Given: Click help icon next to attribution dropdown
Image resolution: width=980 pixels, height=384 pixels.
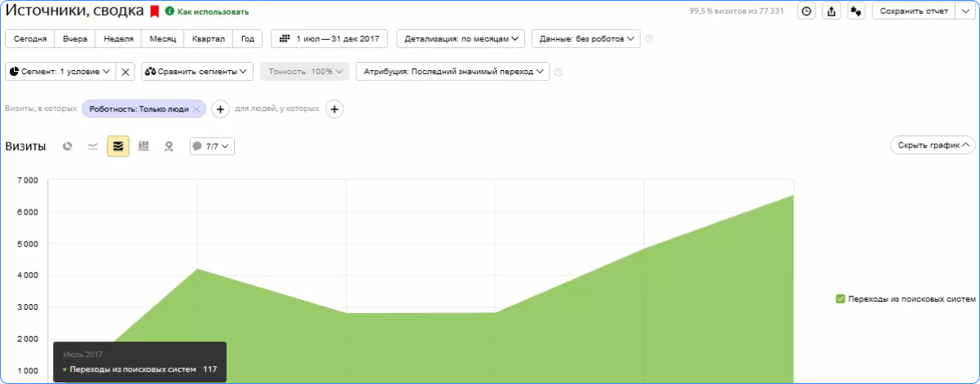Looking at the screenshot, I should (558, 72).
